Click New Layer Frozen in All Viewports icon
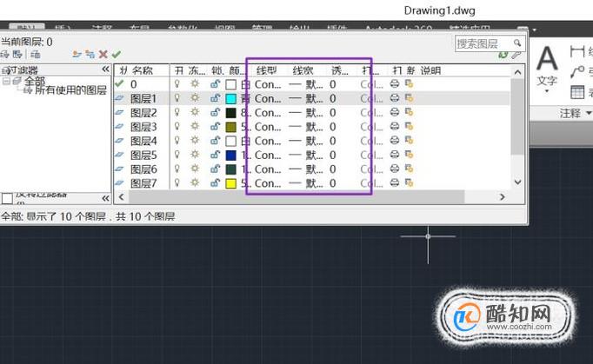This screenshot has width=593, height=364. (90, 55)
